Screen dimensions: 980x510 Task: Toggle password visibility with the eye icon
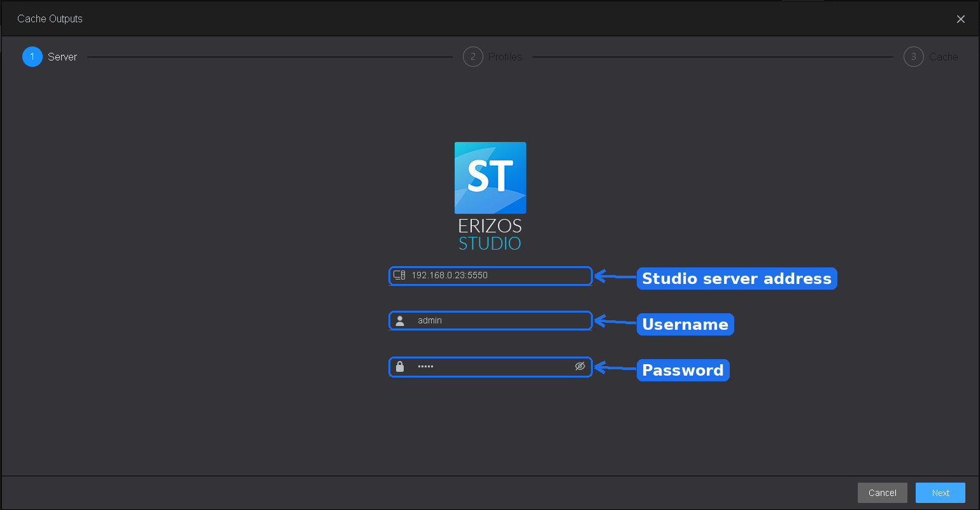click(x=580, y=366)
